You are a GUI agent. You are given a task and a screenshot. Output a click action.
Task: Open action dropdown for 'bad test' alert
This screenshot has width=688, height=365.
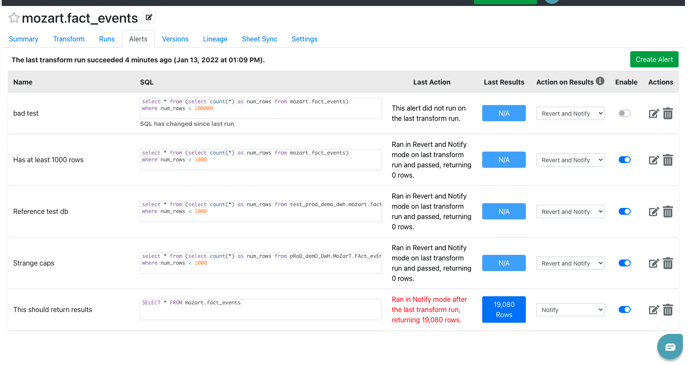pyautogui.click(x=570, y=114)
